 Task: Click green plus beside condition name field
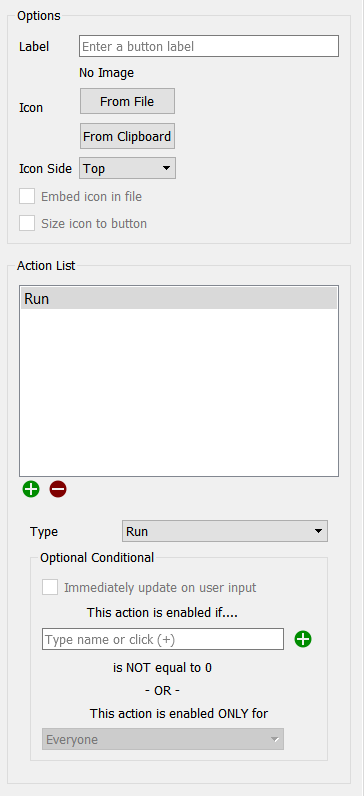tap(303, 639)
